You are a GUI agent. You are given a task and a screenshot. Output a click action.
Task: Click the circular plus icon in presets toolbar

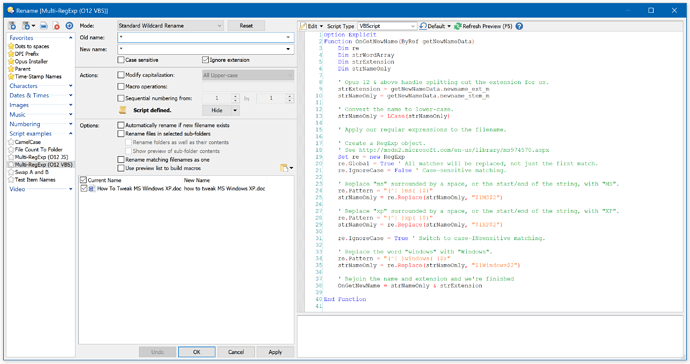pos(69,26)
